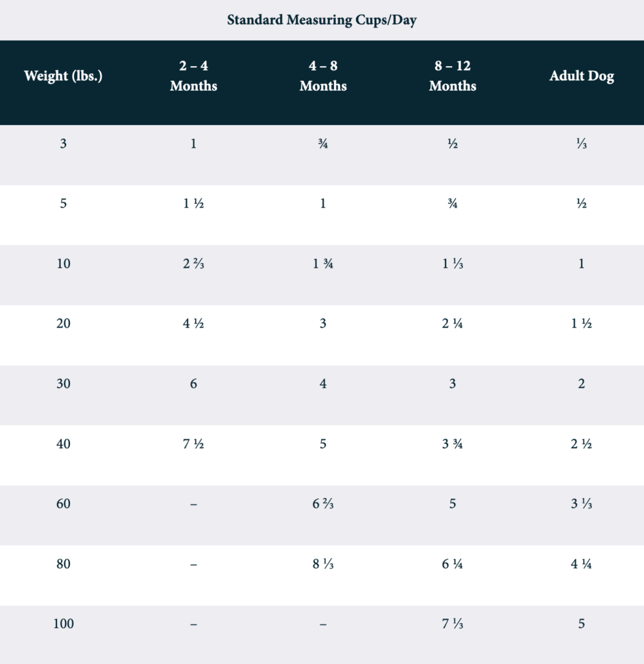The image size is (644, 664).
Task: Select the "4 – 8 Months" column header
Action: point(323,77)
